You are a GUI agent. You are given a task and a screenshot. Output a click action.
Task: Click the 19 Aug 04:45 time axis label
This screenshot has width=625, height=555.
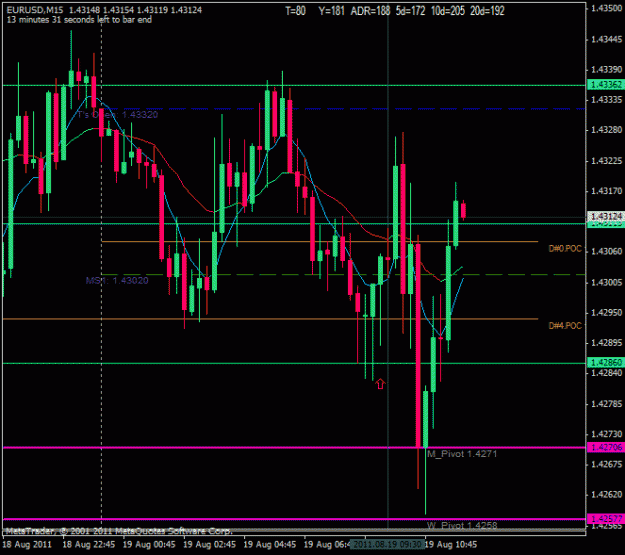(x=270, y=544)
